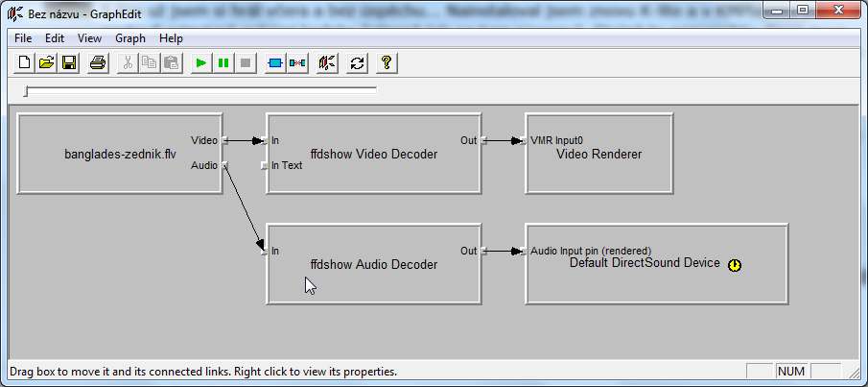Click the Video output pin of the flv source
The width and height of the screenshot is (868, 387).
[224, 140]
